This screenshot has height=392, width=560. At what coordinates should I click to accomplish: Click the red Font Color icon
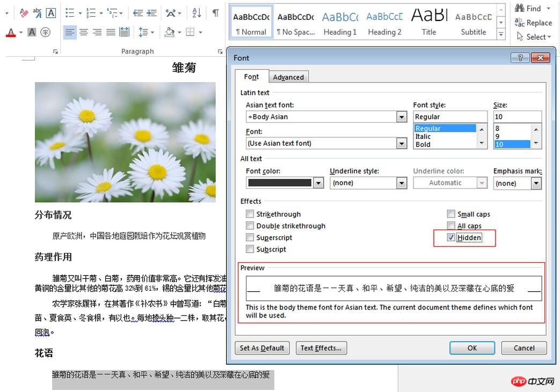[x=11, y=33]
